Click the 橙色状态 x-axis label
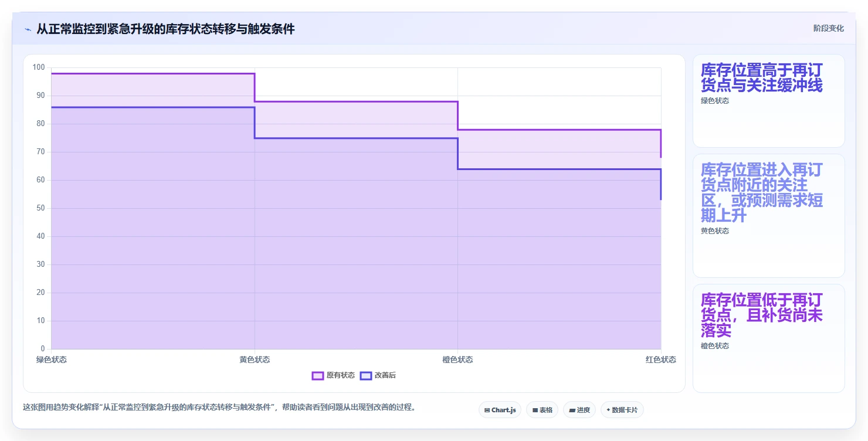This screenshot has width=868, height=441. (x=457, y=359)
